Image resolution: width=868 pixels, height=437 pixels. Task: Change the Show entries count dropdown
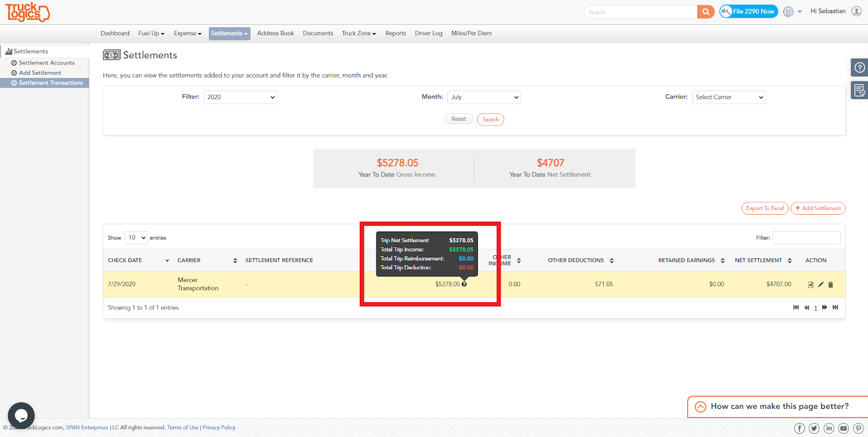pyautogui.click(x=136, y=237)
